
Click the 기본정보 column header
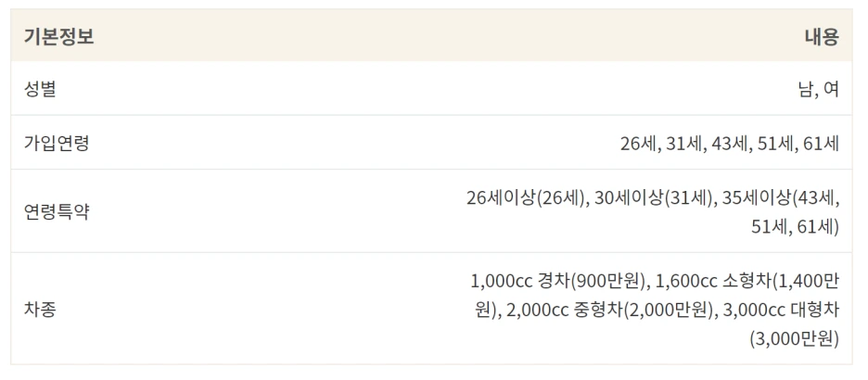[x=59, y=36]
